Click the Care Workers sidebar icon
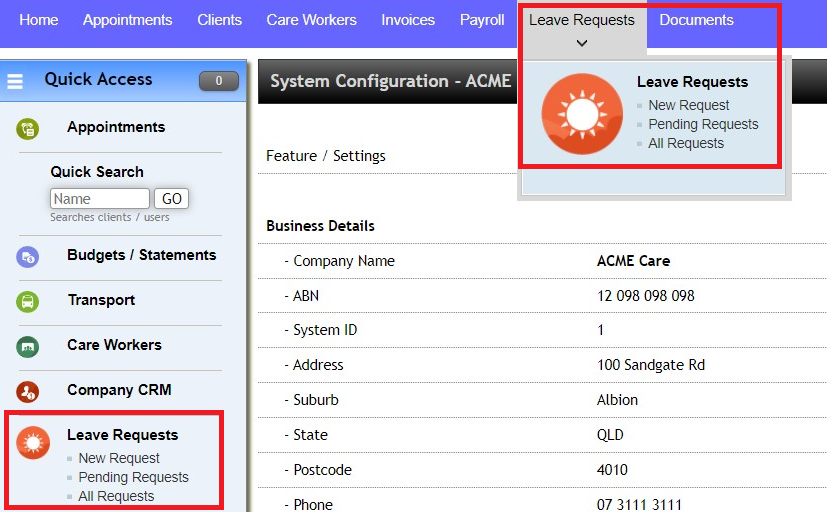 click(x=28, y=346)
